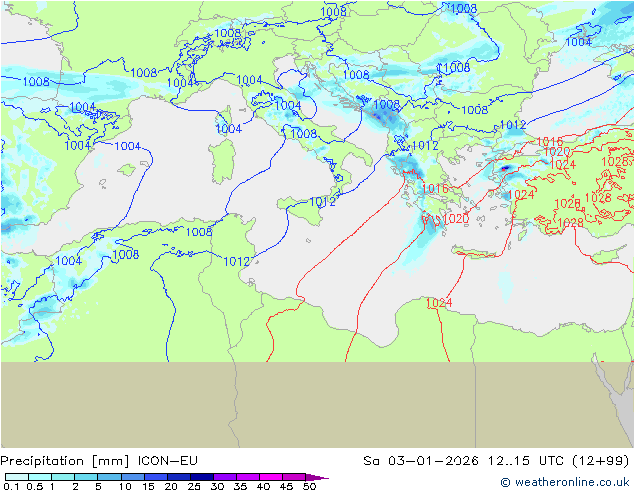This screenshot has height=490, width=634.
Task: Click the red '1024' label near Libyan coast
Action: click(x=439, y=302)
